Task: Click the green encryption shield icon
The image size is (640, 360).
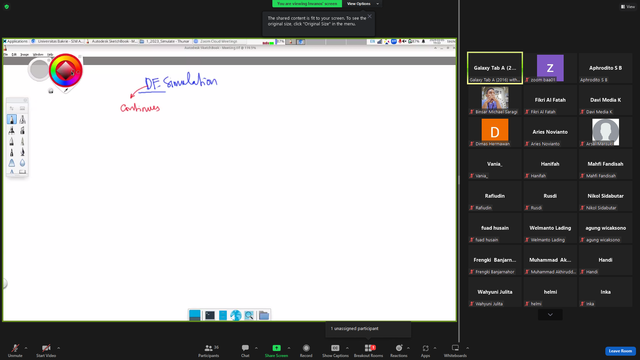Action: 7,7
